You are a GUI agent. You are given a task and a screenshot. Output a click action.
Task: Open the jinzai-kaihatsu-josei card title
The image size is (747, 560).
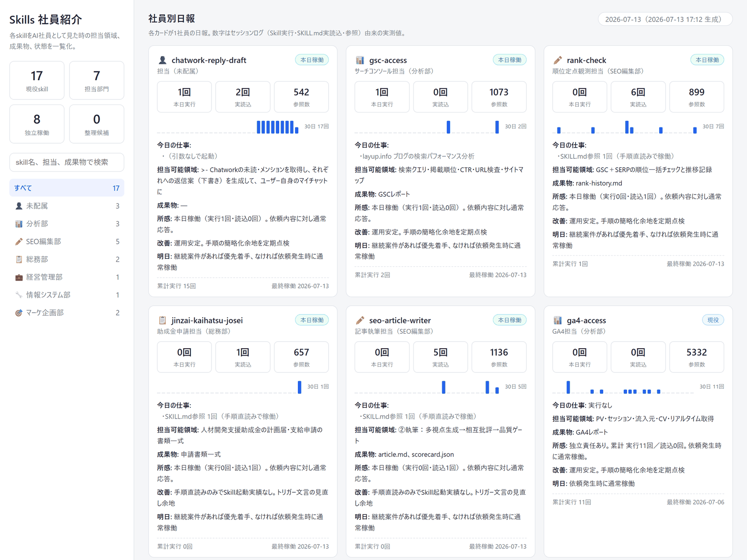point(207,320)
